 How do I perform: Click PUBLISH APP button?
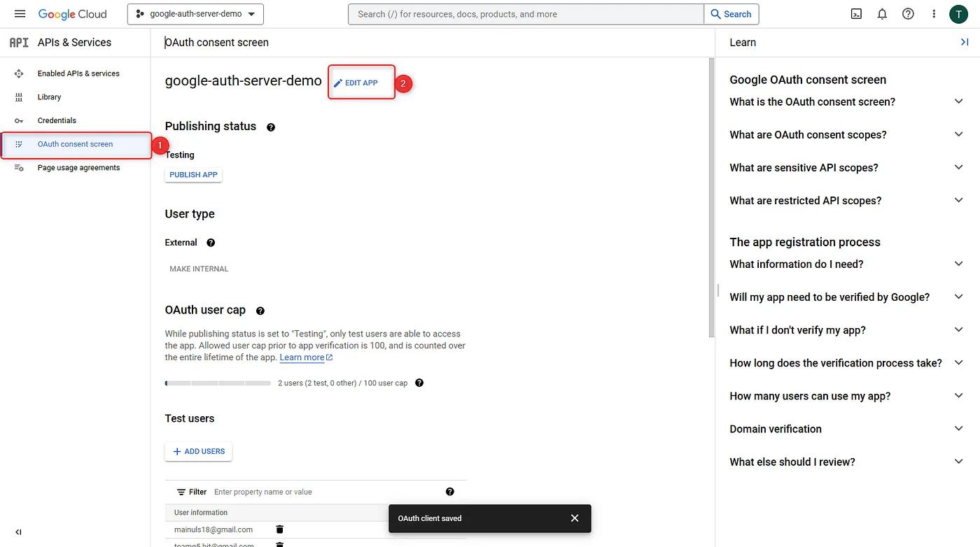coord(193,175)
